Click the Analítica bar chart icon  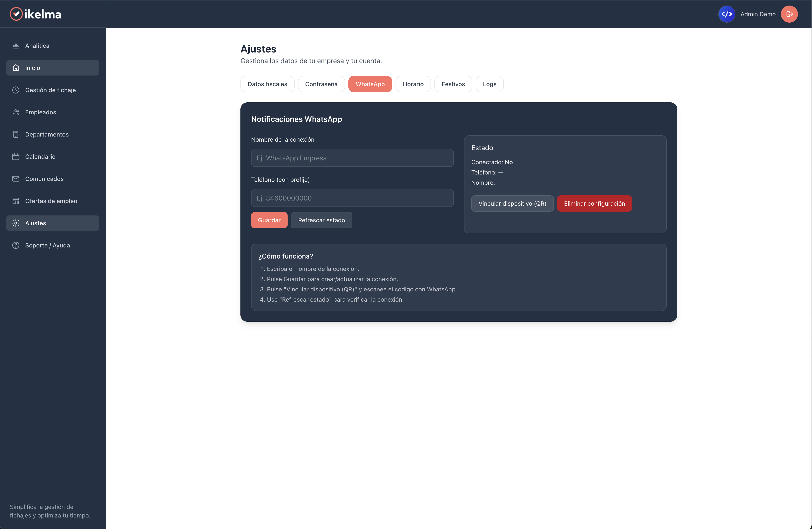[x=16, y=46]
